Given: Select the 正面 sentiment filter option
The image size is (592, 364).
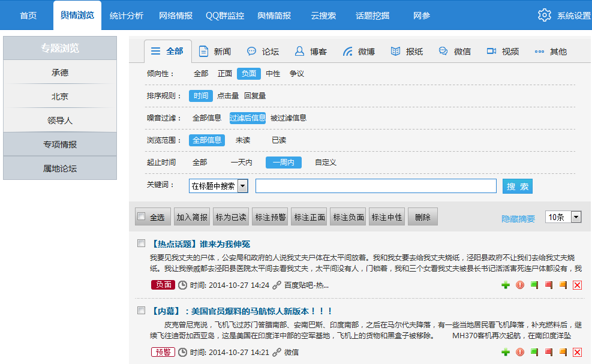Looking at the screenshot, I should pos(225,74).
